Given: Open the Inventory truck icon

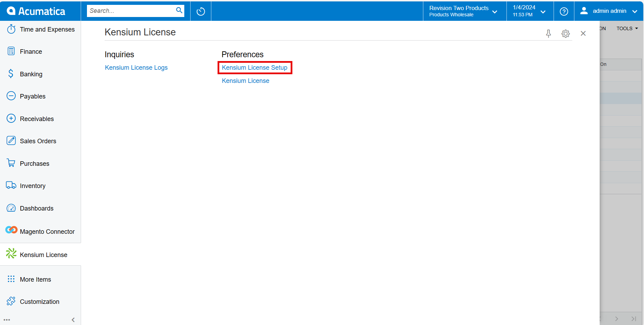Looking at the screenshot, I should (11, 185).
